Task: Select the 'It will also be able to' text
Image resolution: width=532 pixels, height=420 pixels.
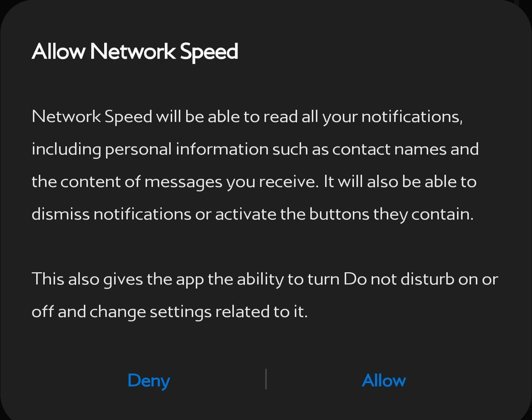Action: [400, 182]
